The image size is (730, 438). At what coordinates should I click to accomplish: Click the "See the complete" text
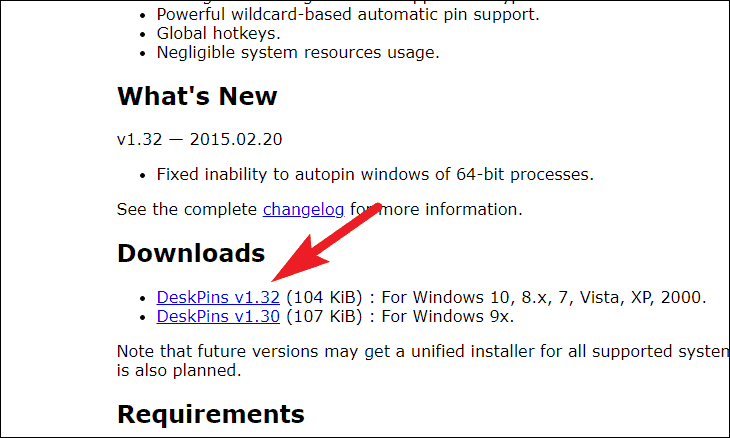187,209
